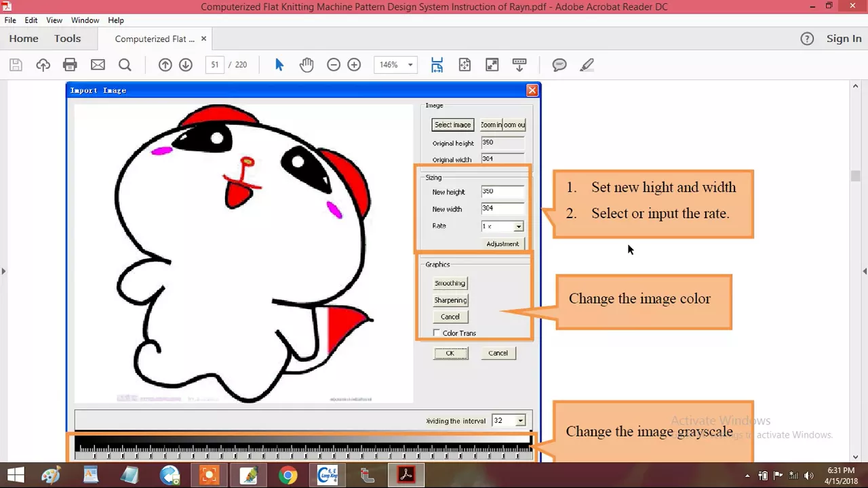Open Help question mark icon
The width and height of the screenshot is (868, 488).
[807, 39]
